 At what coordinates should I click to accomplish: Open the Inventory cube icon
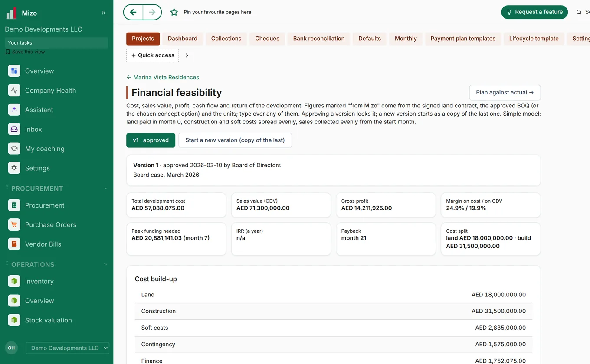coord(14,281)
